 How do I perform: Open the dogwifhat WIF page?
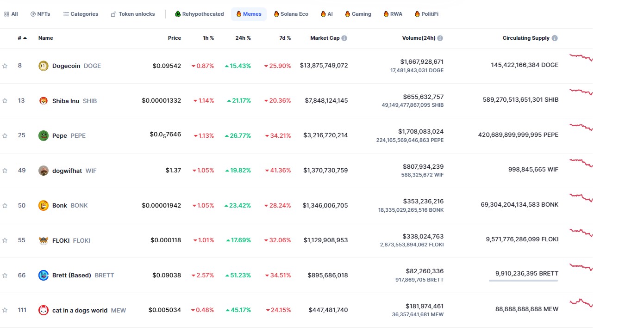pos(75,171)
